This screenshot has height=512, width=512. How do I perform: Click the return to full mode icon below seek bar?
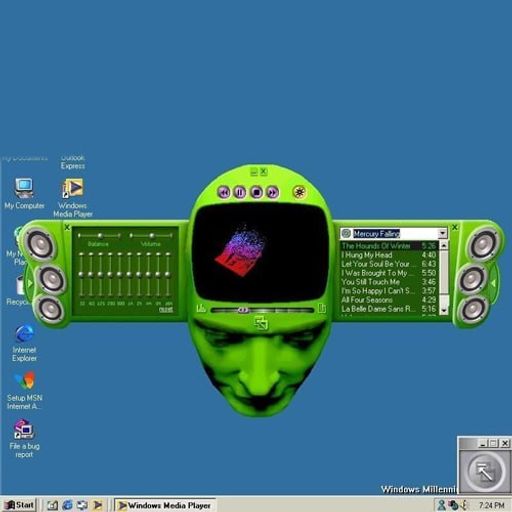(x=261, y=323)
